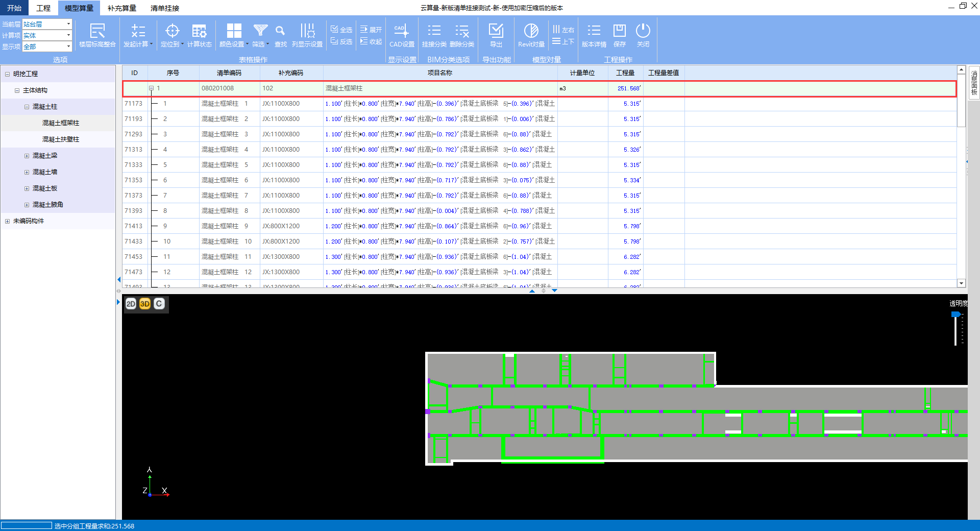The width and height of the screenshot is (980, 531).
Task: Open the 工程 tab
Action: (x=43, y=8)
